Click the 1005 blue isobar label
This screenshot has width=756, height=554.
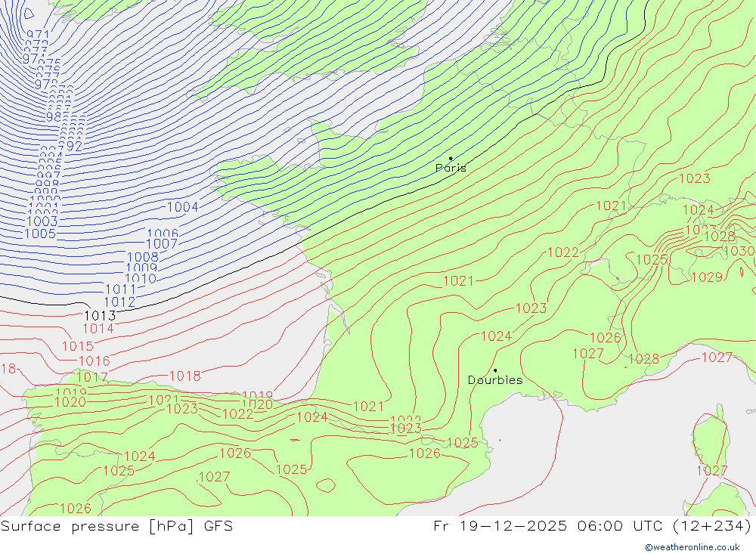click(x=40, y=234)
